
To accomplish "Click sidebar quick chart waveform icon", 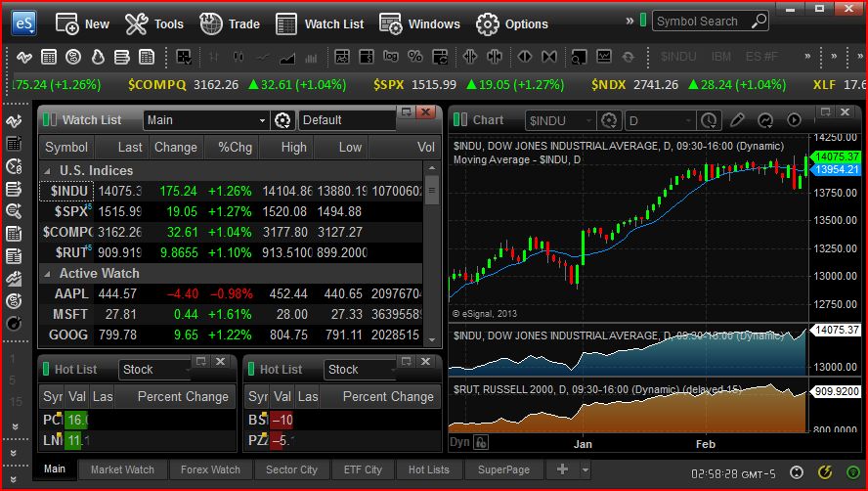I will (14, 120).
